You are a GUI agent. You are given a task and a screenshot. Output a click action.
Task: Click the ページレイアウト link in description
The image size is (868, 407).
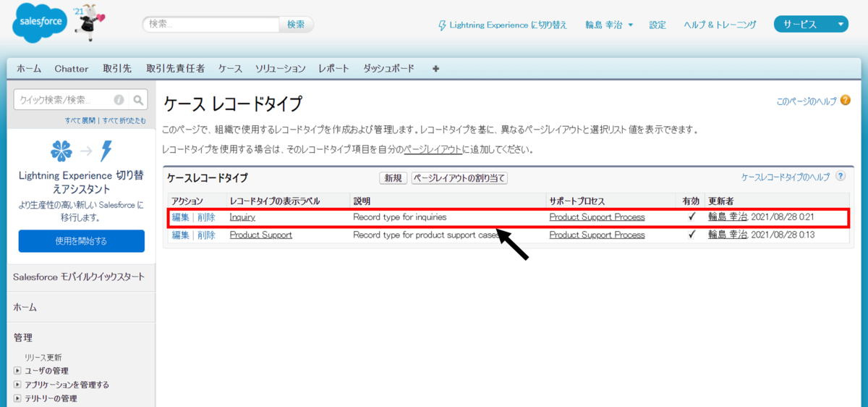coord(433,150)
